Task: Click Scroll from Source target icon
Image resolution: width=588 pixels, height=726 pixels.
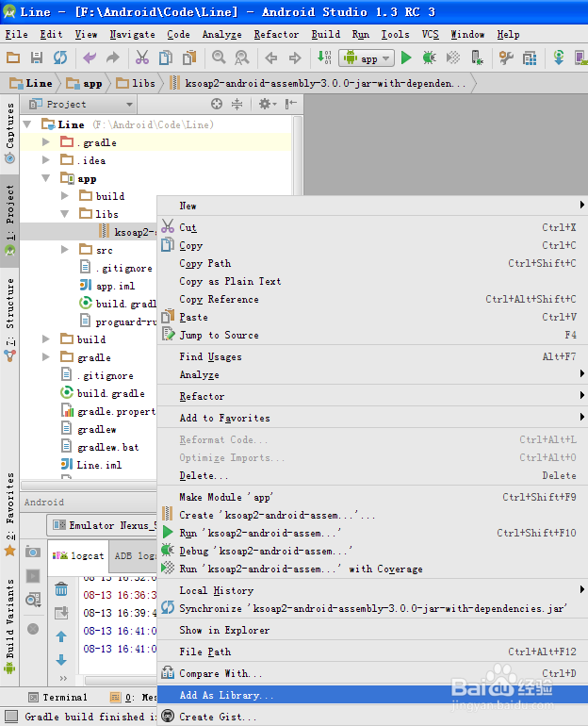Action: point(217,104)
